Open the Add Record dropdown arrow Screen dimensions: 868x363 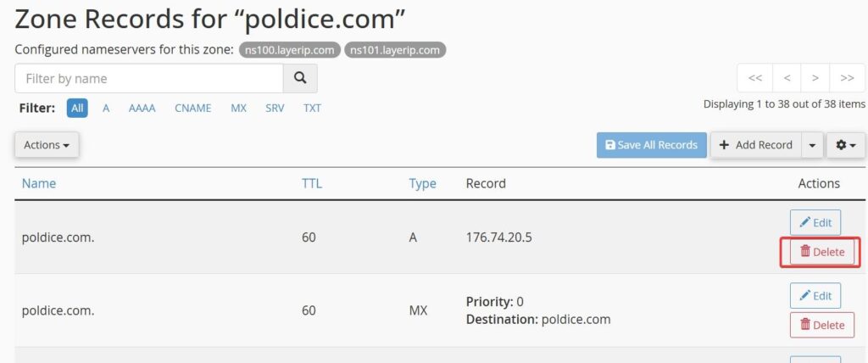pyautogui.click(x=812, y=145)
